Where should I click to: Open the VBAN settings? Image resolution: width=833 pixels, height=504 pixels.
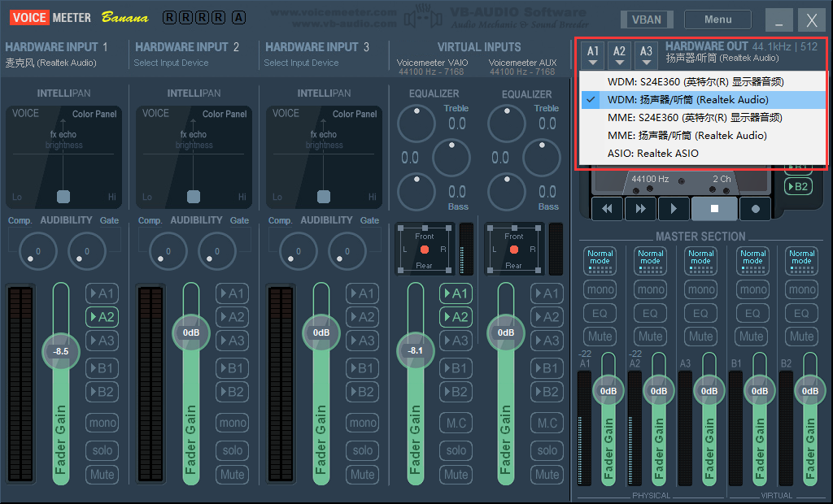647,20
